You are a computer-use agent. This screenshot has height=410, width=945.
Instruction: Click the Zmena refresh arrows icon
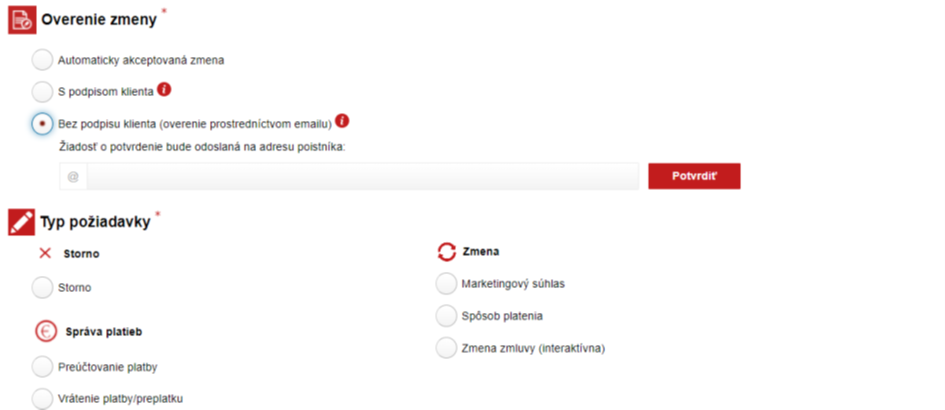[x=447, y=252]
